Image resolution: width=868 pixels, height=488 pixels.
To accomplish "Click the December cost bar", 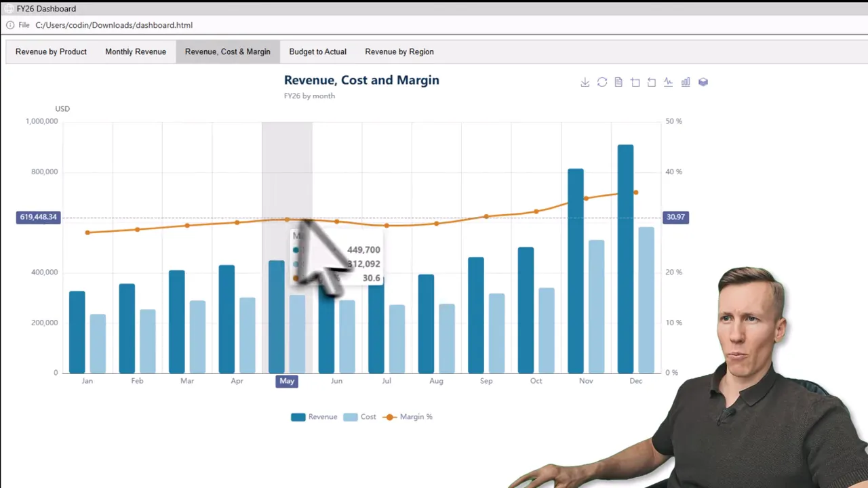I will coord(646,300).
